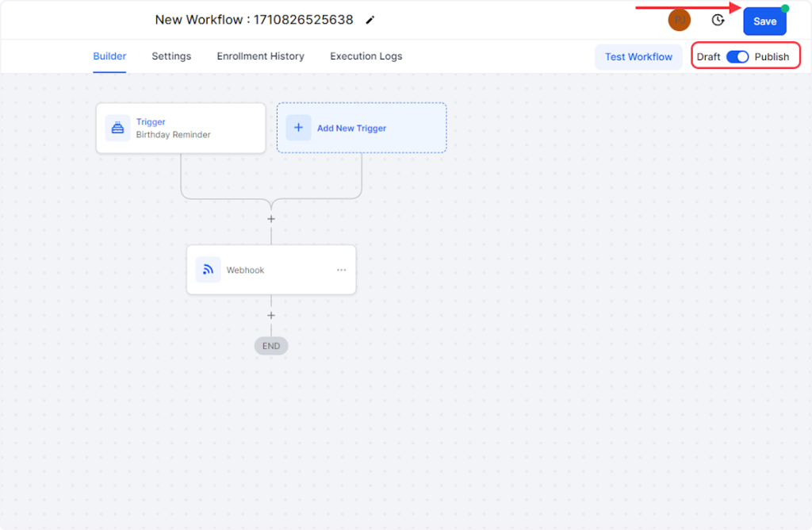Go to the Execution Logs tab
Screen dimensions: 812x530
tap(366, 56)
